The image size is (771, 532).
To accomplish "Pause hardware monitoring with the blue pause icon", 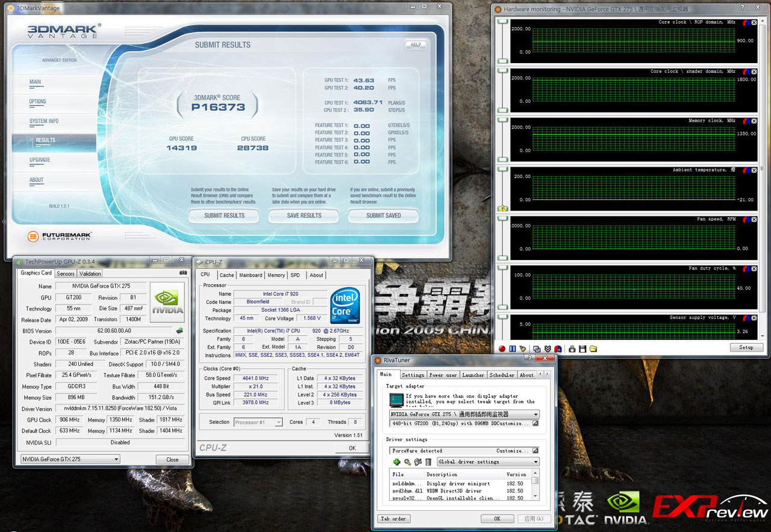I will [512, 348].
